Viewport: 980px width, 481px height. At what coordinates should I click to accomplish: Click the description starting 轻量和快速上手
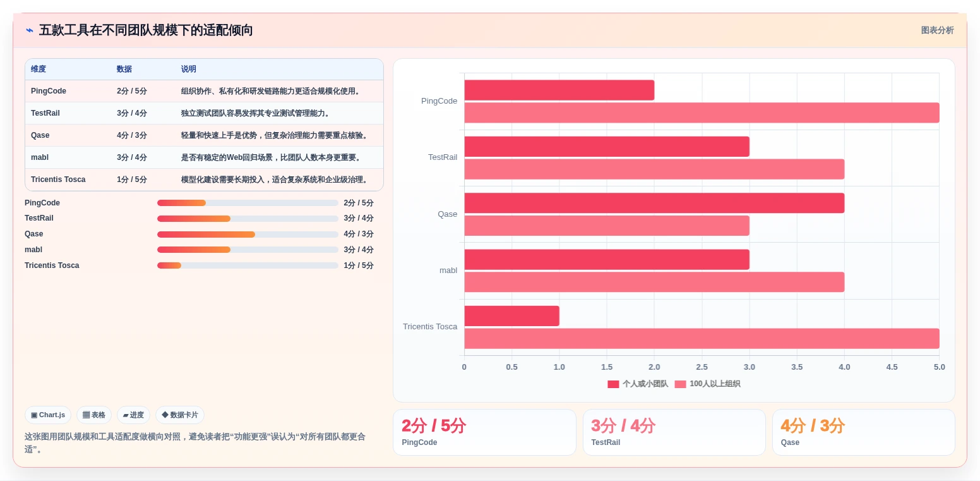coord(275,135)
